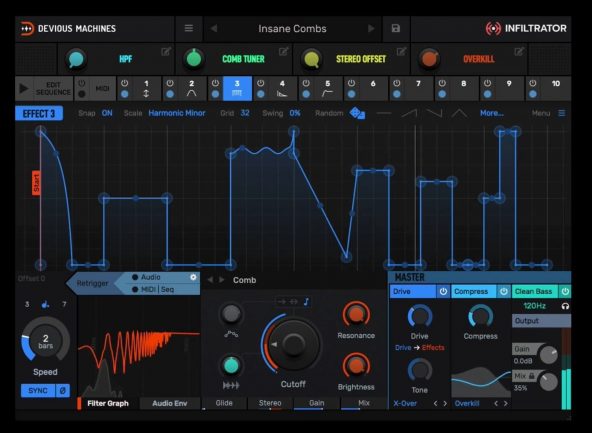Open the Menu lines icon in the effect bar
The height and width of the screenshot is (433, 592).
click(x=562, y=113)
